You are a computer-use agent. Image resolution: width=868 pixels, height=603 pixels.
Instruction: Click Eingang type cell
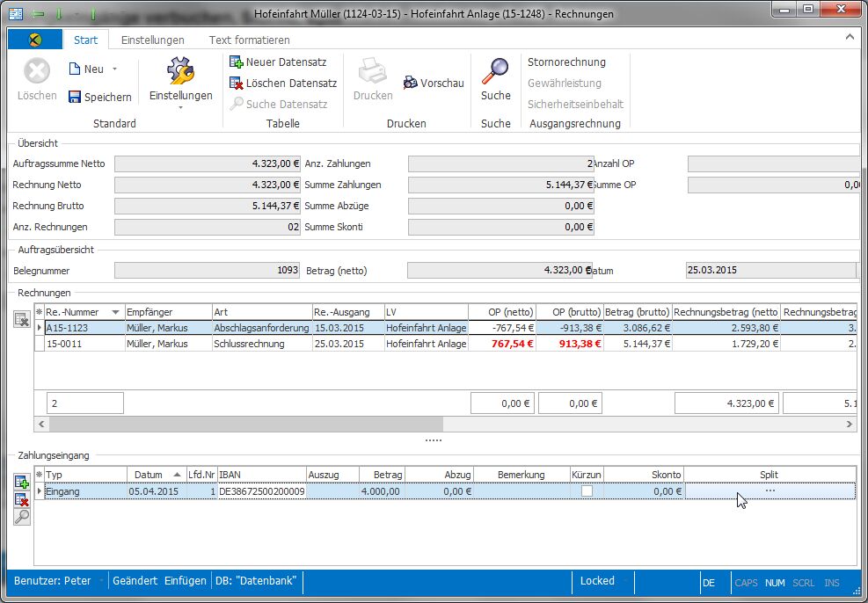[85, 491]
